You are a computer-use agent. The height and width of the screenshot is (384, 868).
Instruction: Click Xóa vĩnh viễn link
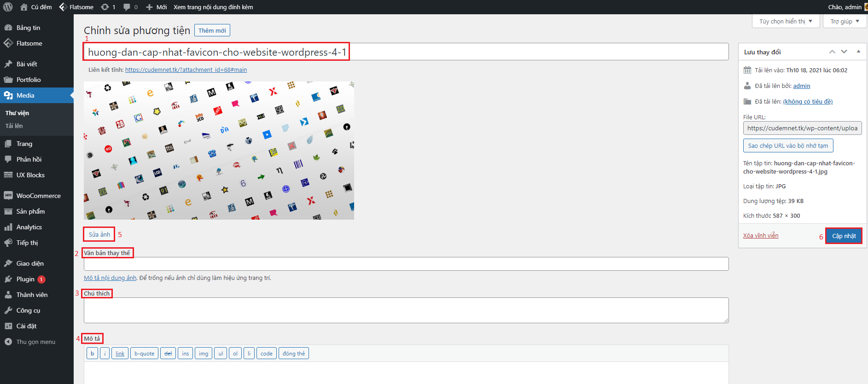[761, 236]
